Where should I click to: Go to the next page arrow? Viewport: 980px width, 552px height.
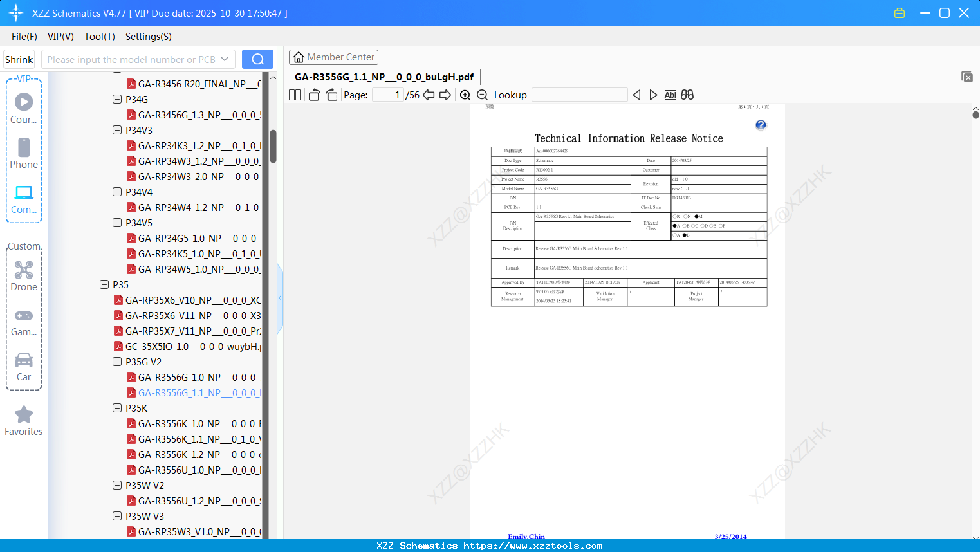(x=445, y=95)
